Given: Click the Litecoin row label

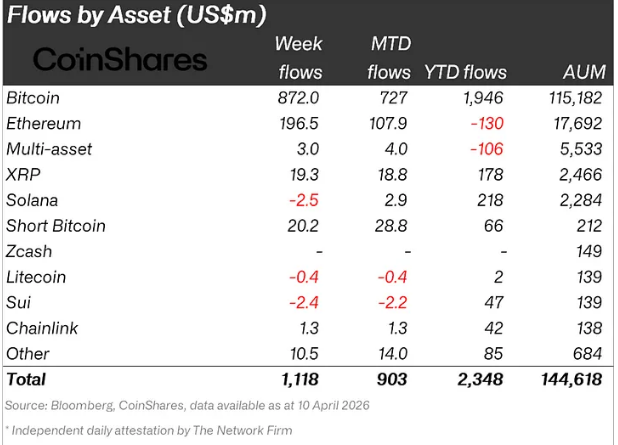Looking at the screenshot, I should point(35,277).
